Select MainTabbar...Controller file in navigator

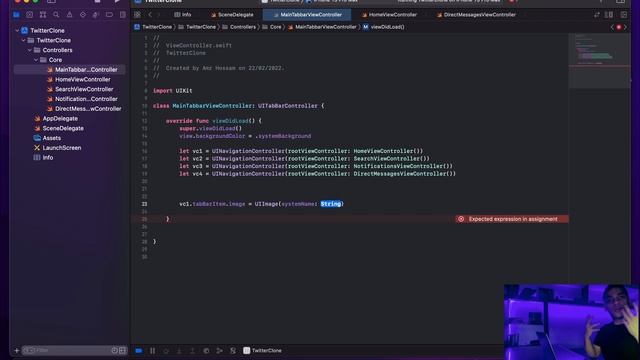pyautogui.click(x=69, y=70)
